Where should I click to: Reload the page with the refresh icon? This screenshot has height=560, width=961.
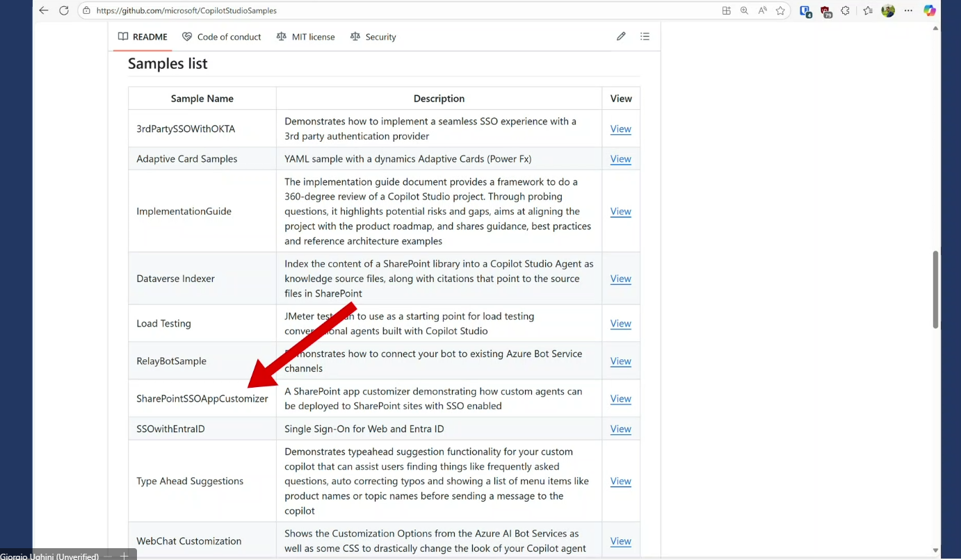(64, 10)
